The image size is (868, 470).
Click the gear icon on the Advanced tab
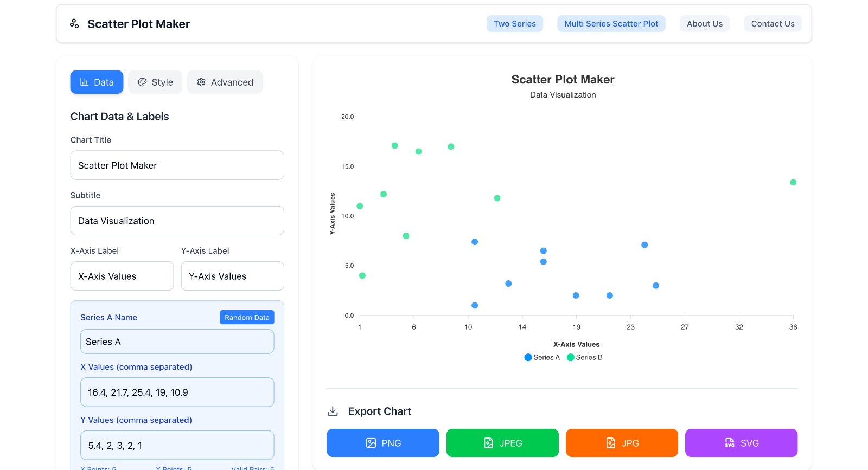tap(201, 82)
